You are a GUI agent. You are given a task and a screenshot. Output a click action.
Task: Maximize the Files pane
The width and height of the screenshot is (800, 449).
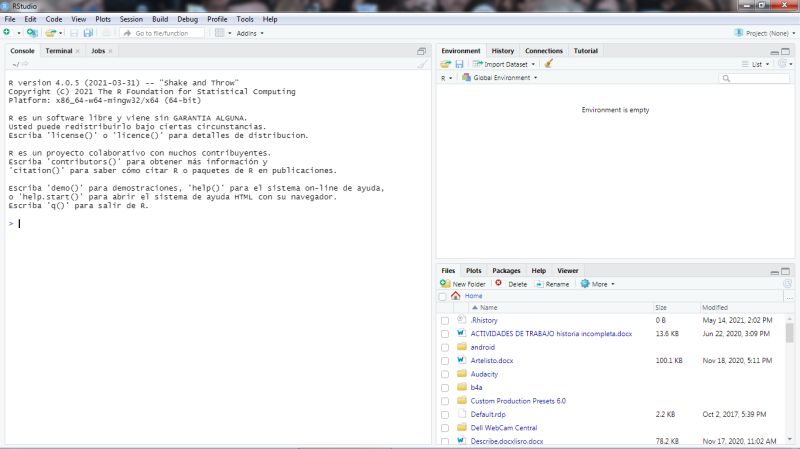[x=786, y=271]
